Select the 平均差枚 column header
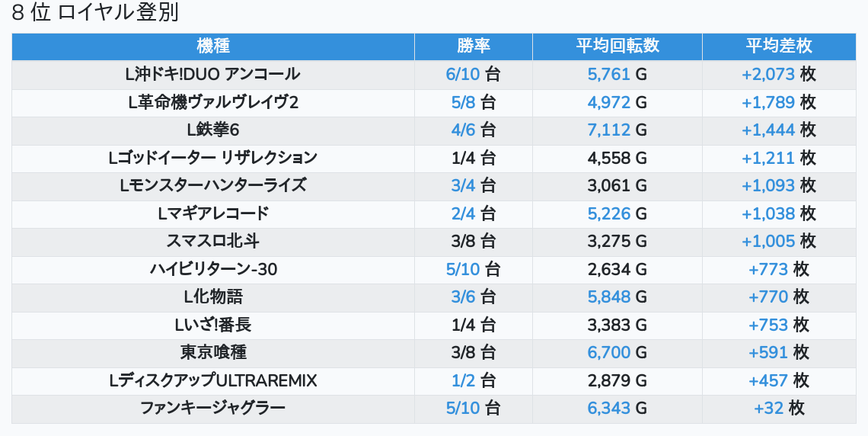This screenshot has height=436, width=868. pyautogui.click(x=778, y=46)
